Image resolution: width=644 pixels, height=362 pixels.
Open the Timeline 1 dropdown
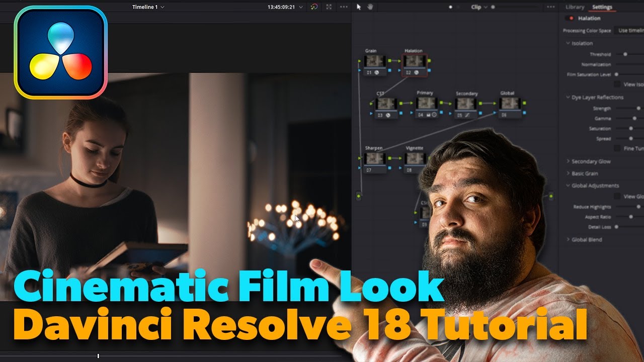148,7
